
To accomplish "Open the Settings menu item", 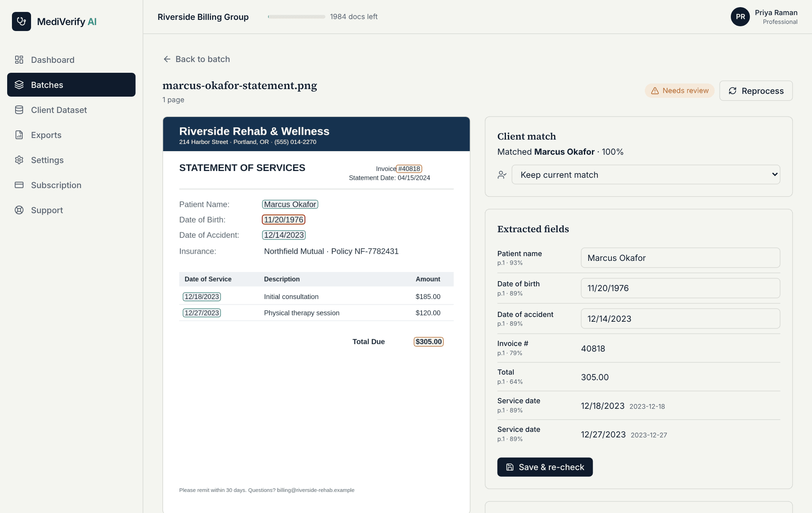I will pyautogui.click(x=71, y=160).
